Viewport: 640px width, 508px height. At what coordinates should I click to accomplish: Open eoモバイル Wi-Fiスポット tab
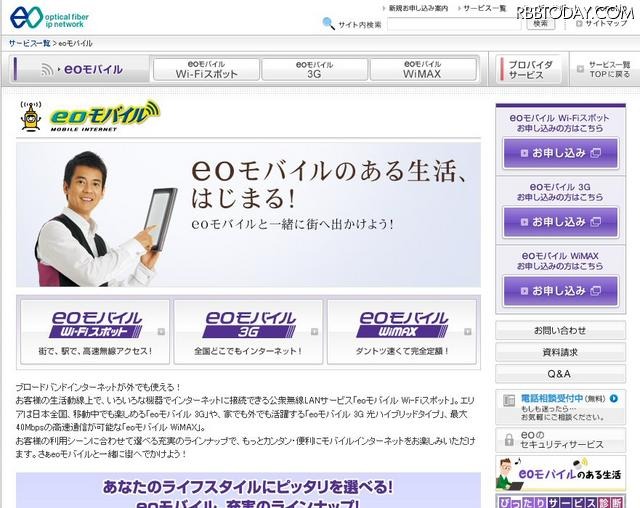207,69
